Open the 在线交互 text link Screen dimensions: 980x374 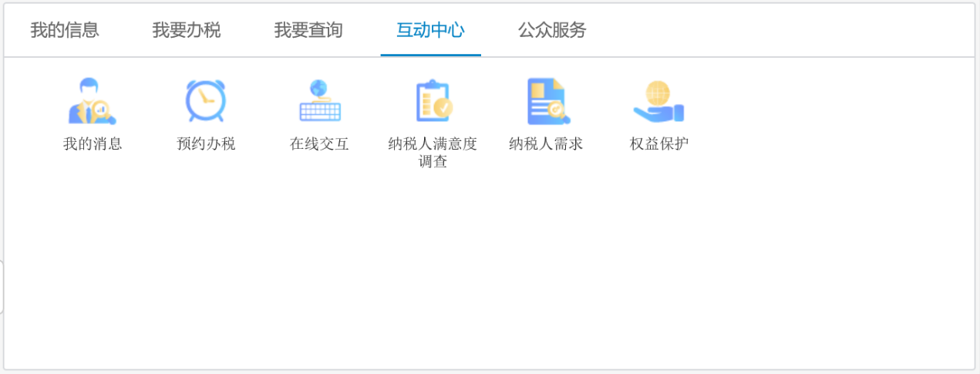coord(319,144)
